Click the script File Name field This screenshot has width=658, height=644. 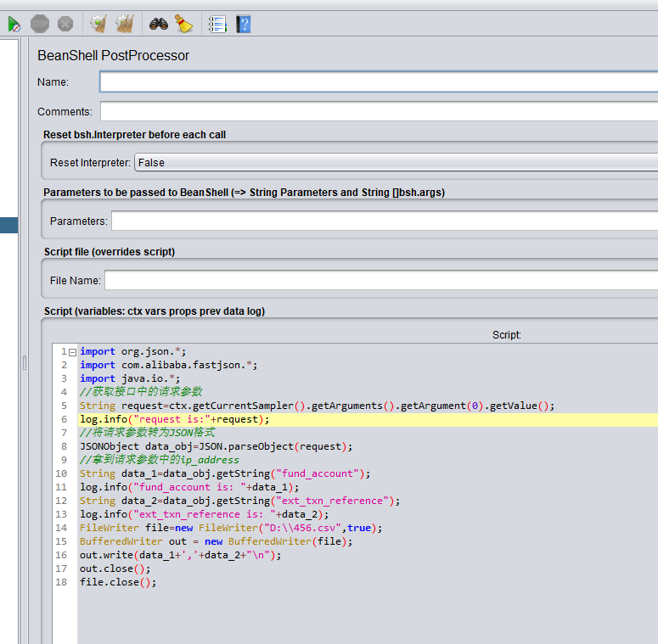click(x=380, y=280)
